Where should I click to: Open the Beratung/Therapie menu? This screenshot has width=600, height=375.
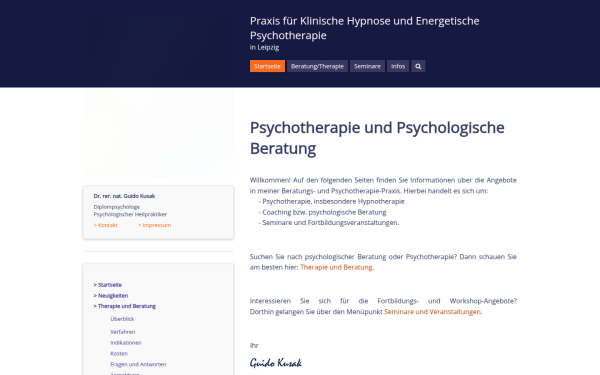click(317, 66)
